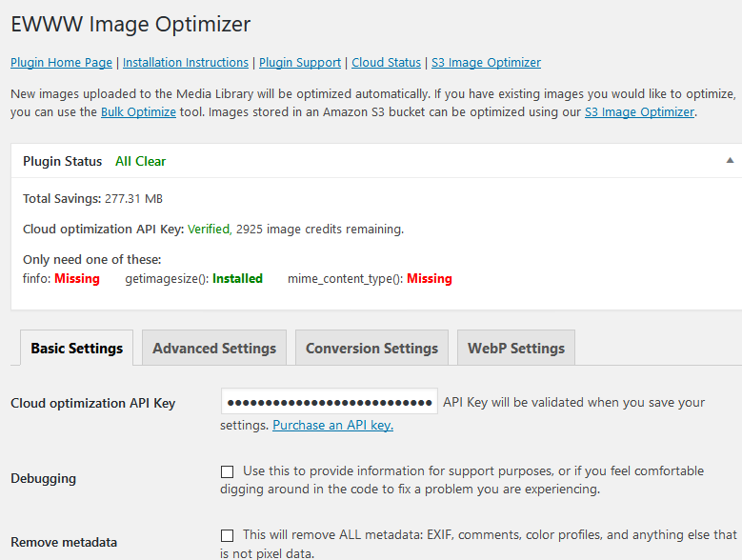Click the Remove metadata setting label

64,542
